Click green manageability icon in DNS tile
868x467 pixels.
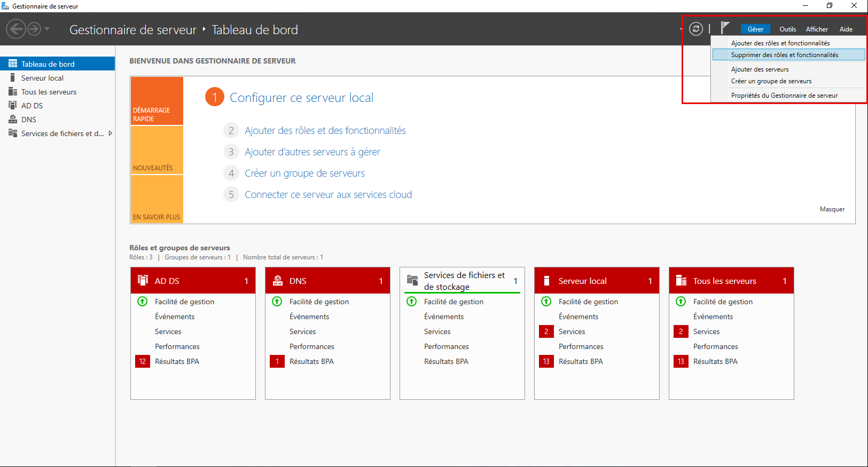pos(277,302)
